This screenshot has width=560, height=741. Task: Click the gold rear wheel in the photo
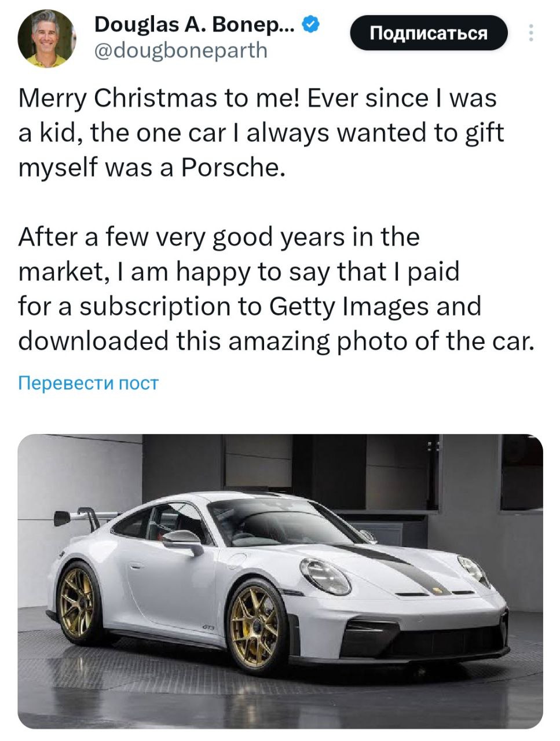[x=78, y=603]
